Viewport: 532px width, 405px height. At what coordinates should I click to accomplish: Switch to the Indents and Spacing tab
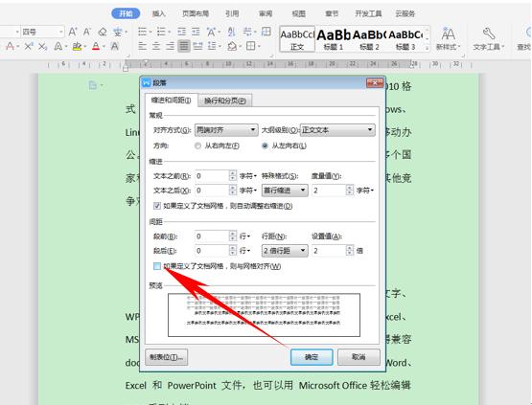click(x=171, y=101)
